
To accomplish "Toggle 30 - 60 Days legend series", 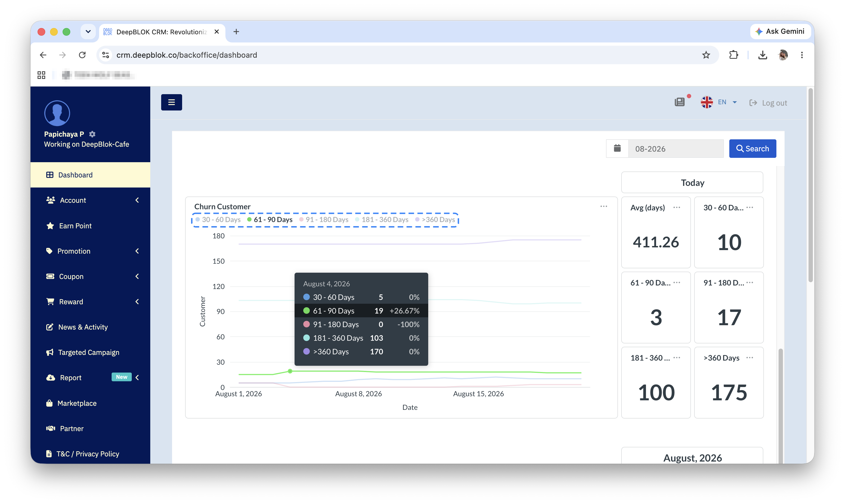I will [218, 220].
